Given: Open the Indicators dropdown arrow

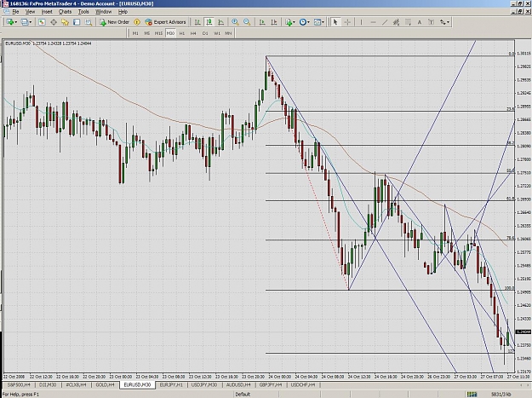Looking at the screenshot, I should point(294,22).
